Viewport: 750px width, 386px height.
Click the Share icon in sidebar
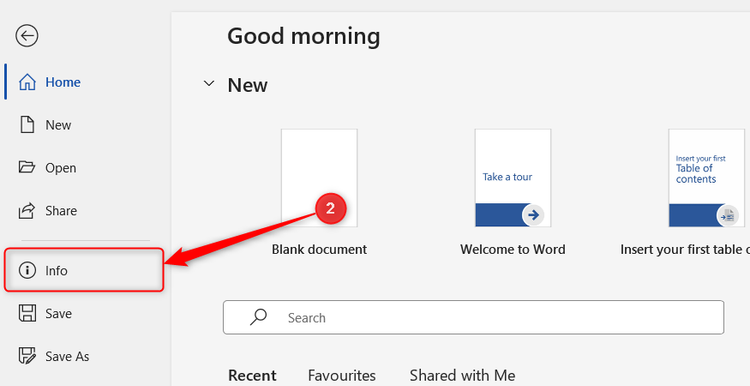click(27, 210)
